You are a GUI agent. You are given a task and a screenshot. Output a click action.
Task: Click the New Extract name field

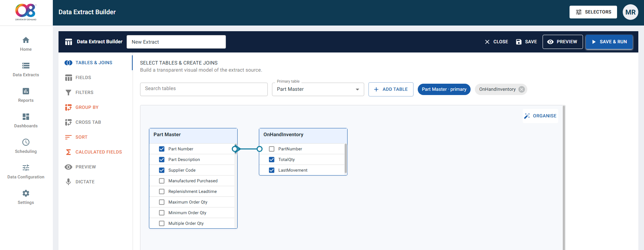(x=176, y=42)
